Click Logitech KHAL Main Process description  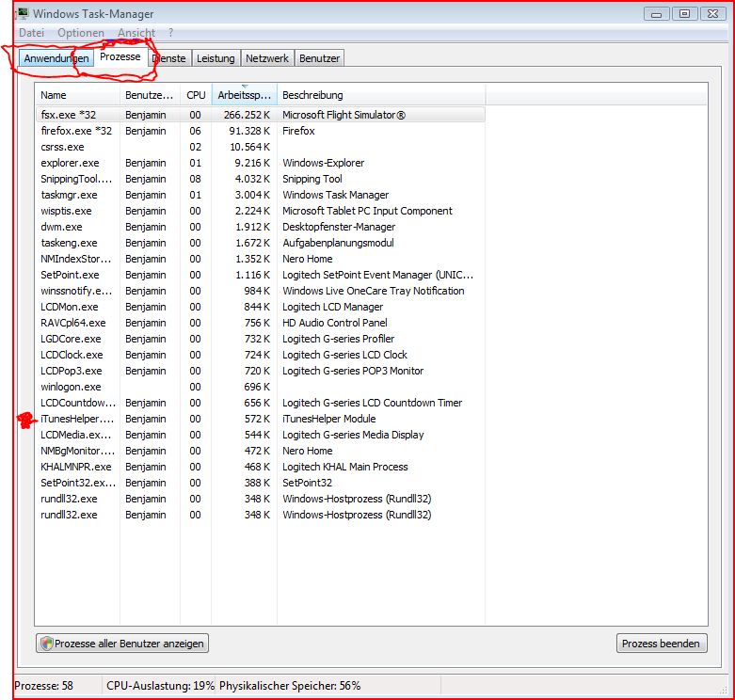345,467
